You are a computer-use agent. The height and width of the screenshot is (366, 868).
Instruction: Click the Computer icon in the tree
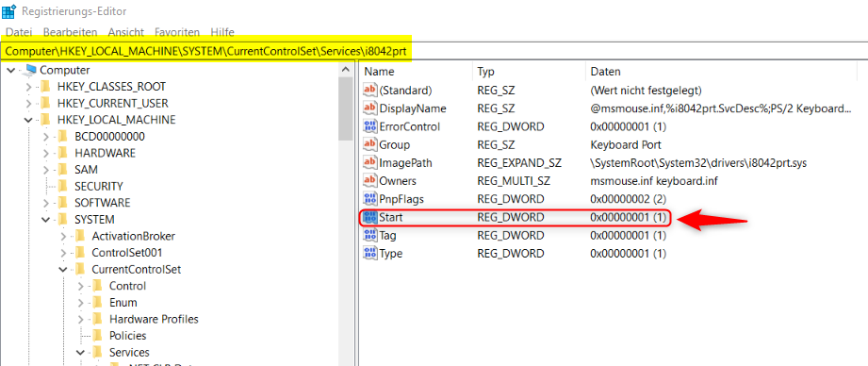point(31,70)
